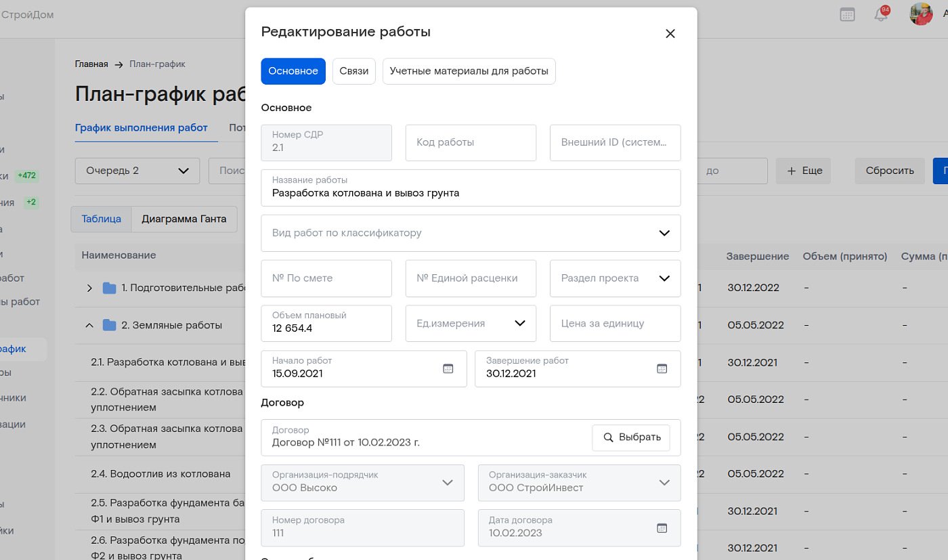This screenshot has height=560, width=948.
Task: Open notifications bell with 94 badge
Action: 881,14
